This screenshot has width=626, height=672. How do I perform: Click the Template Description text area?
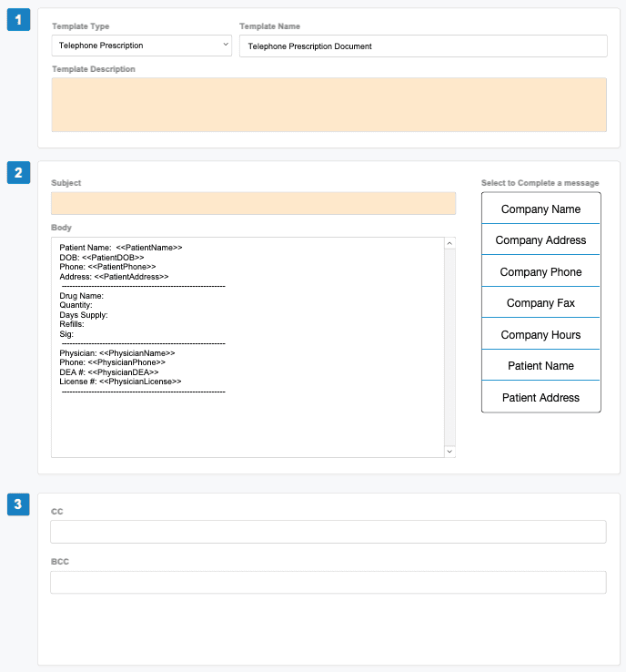(328, 105)
